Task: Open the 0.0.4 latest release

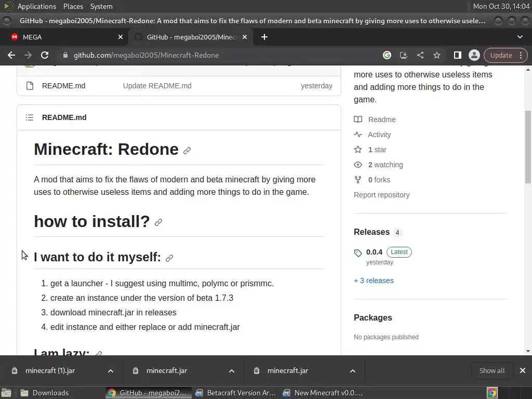Action: 374,252
